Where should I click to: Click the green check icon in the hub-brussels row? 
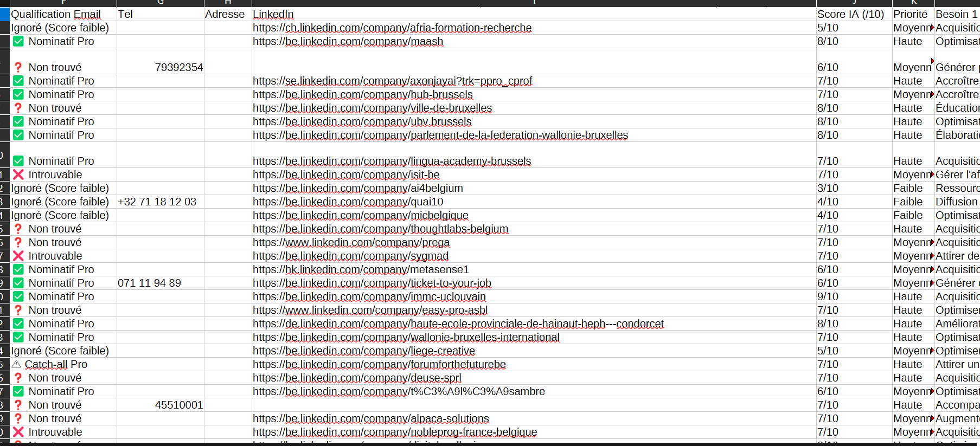point(18,94)
